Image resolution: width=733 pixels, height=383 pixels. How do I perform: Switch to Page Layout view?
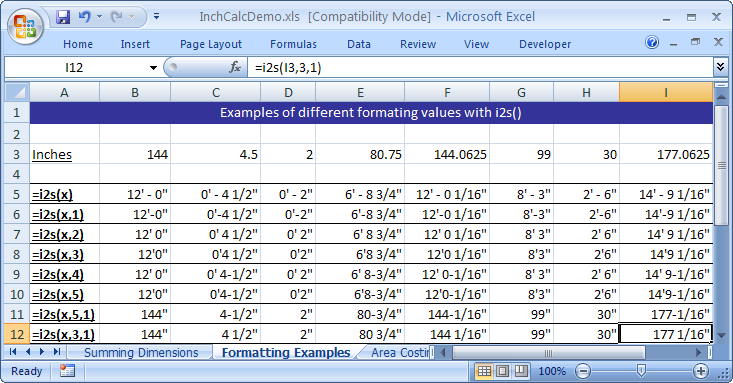click(503, 371)
